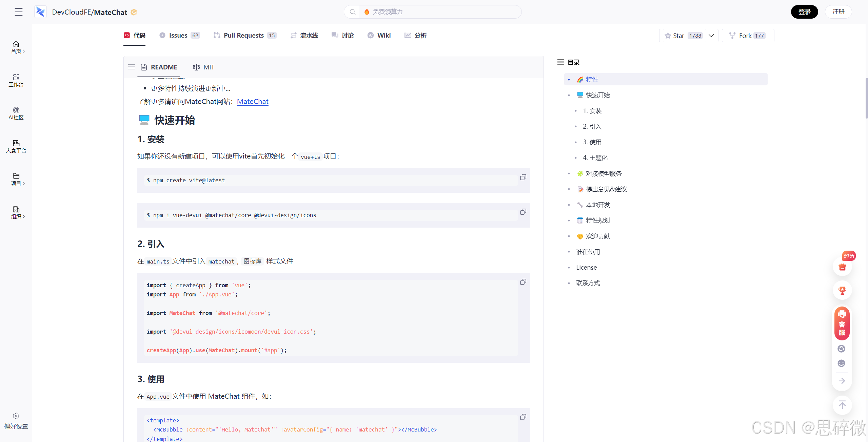Copy the npm create vite command
The height and width of the screenshot is (442, 868).
tap(523, 177)
